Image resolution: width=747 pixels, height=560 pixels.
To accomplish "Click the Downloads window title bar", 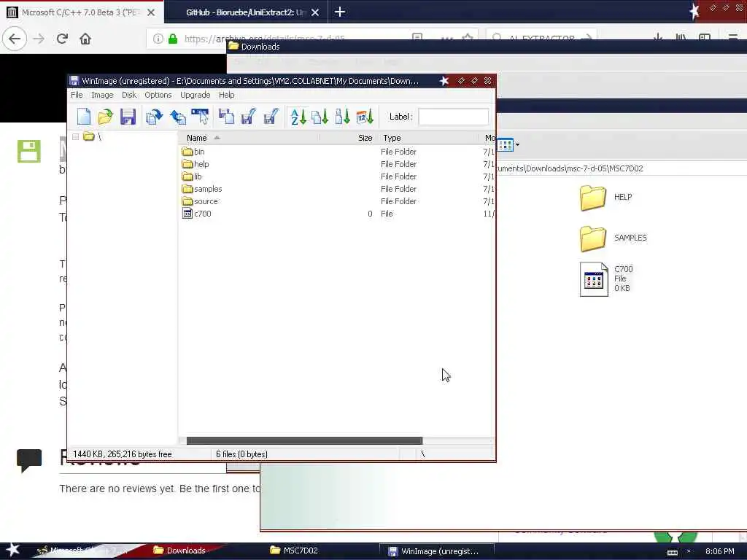I will pos(487,46).
